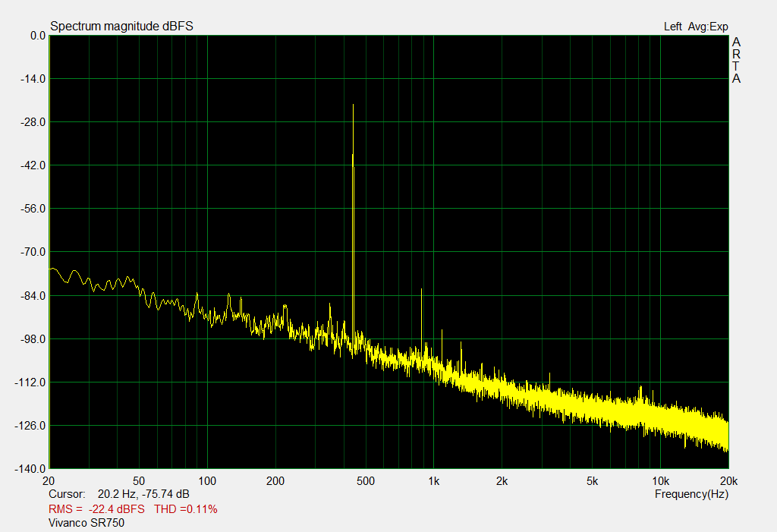The height and width of the screenshot is (532, 777).
Task: Click the second harmonic peak just below 1k
Action: pos(421,290)
